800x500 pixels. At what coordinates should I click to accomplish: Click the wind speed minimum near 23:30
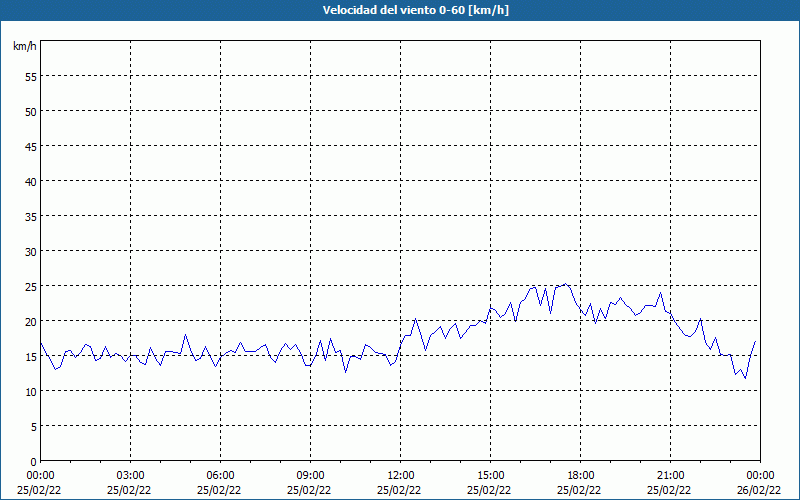[x=745, y=378]
